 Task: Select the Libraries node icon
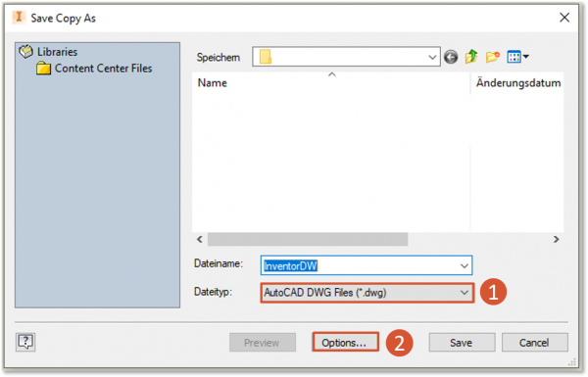click(25, 52)
